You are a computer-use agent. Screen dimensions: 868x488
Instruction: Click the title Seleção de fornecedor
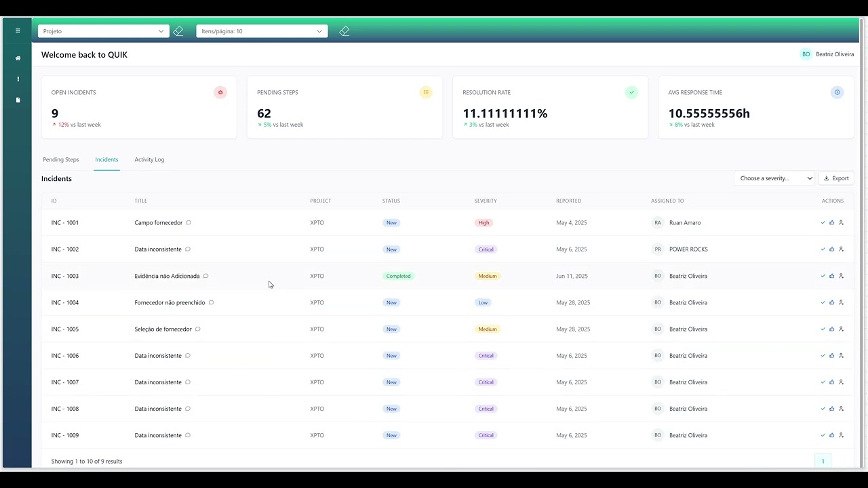[163, 329]
